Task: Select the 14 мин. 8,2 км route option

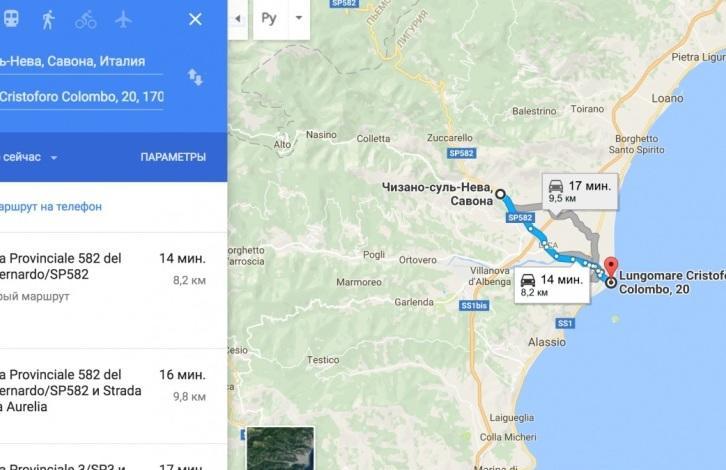Action: tap(113, 290)
